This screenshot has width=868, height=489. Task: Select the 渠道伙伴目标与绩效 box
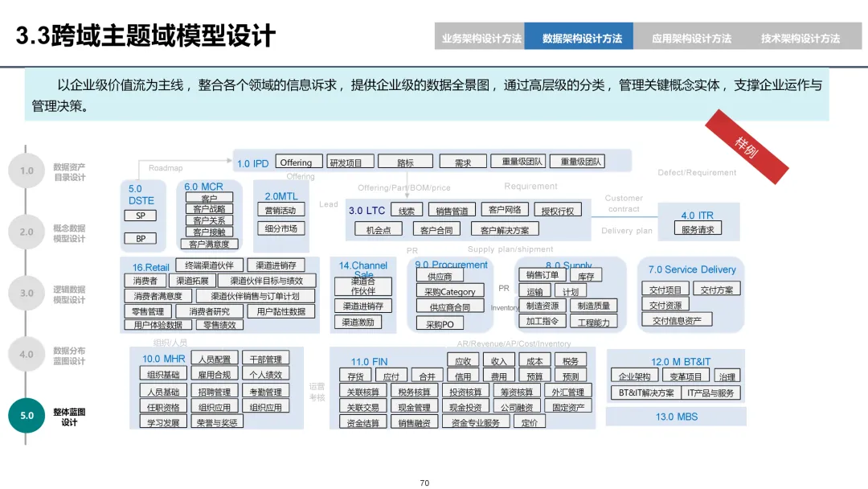click(267, 281)
